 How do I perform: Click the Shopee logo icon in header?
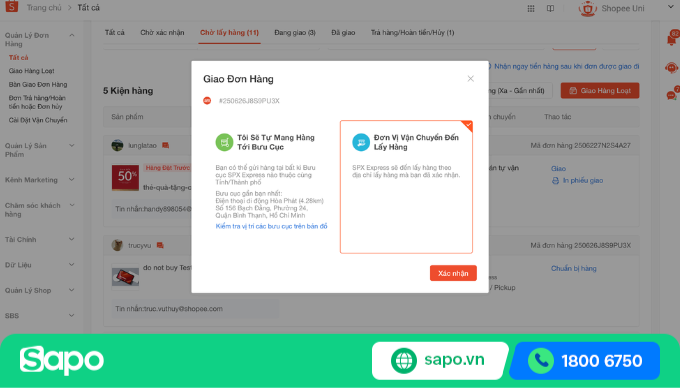pos(12,7)
